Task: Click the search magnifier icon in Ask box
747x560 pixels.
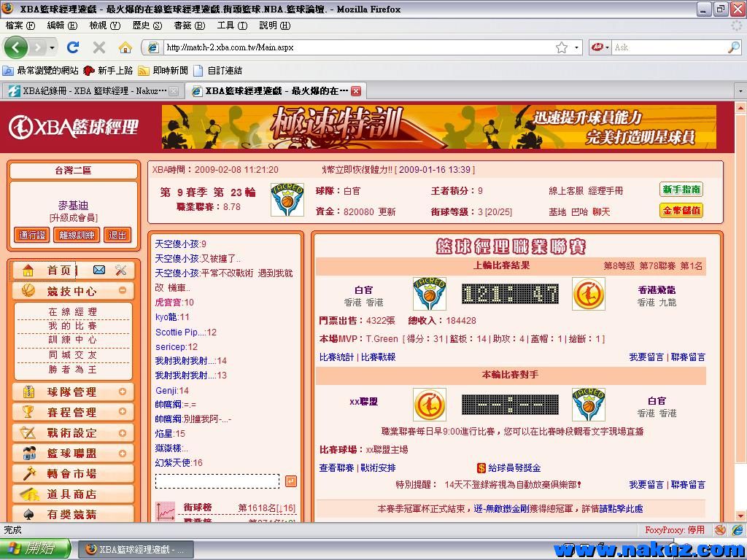Action: tap(734, 47)
